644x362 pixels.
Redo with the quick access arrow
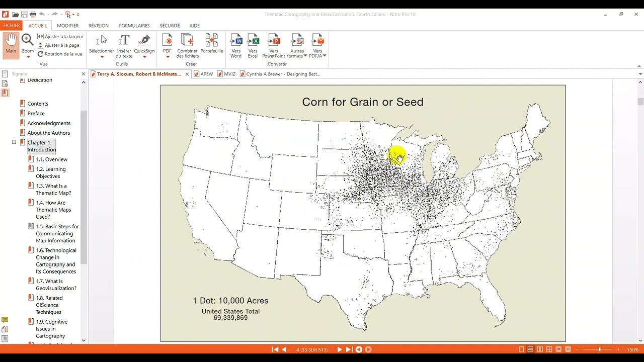[x=55, y=15]
